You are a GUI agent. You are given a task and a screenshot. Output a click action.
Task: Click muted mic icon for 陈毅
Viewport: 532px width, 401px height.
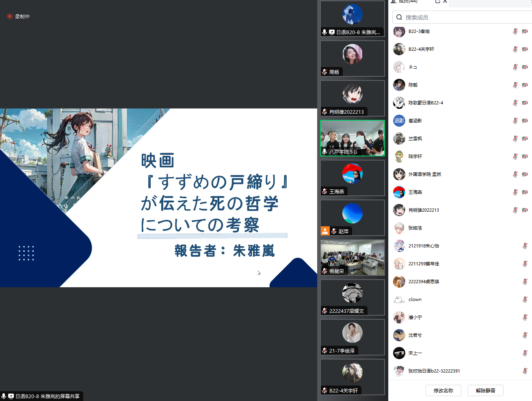[x=515, y=85]
